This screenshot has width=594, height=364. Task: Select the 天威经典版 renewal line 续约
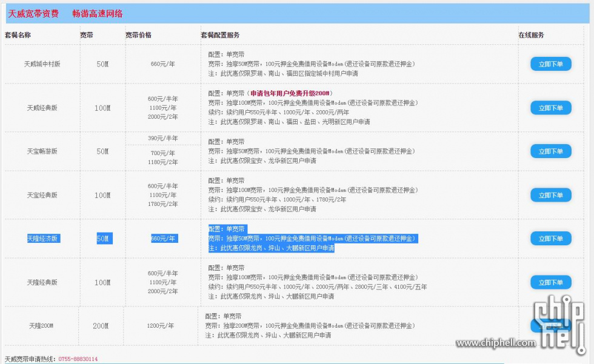[279, 113]
